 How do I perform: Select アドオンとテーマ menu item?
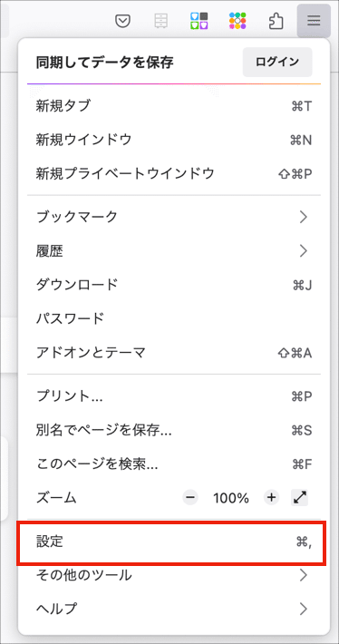point(174,353)
